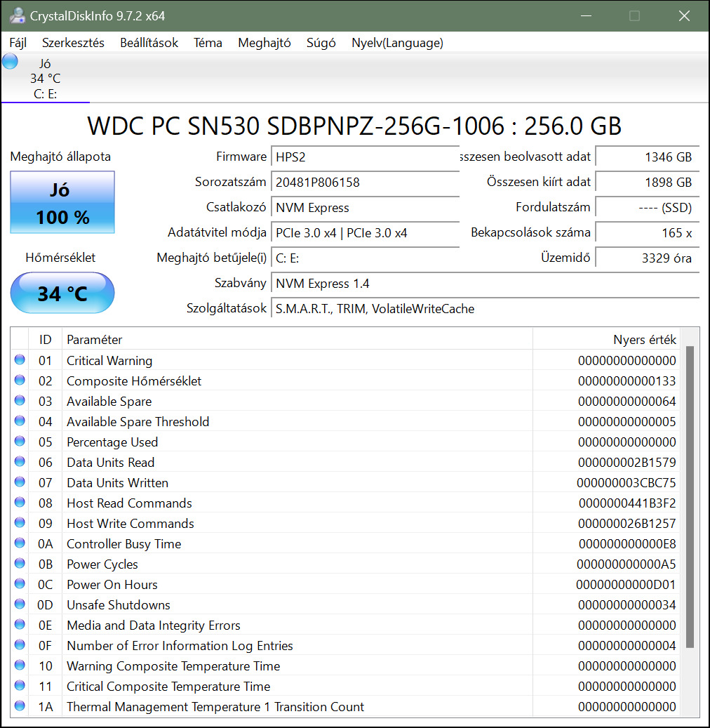
Task: Click total host reads value 1346 GB
Action: point(647,157)
